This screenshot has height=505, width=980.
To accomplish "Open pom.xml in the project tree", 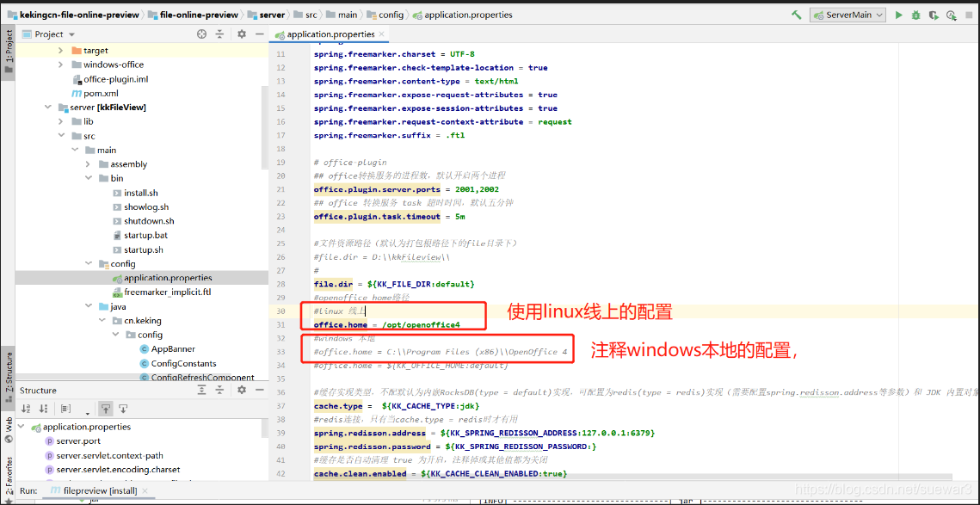I will 94,93.
